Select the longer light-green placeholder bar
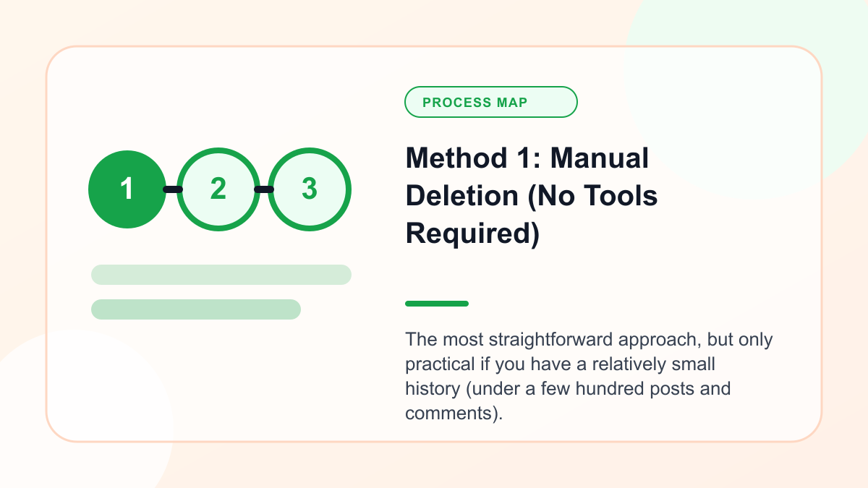This screenshot has width=868, height=488. pos(221,275)
